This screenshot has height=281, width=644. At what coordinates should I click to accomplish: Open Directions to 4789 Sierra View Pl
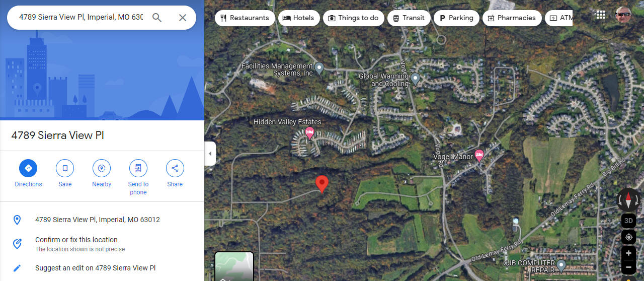[x=28, y=174]
